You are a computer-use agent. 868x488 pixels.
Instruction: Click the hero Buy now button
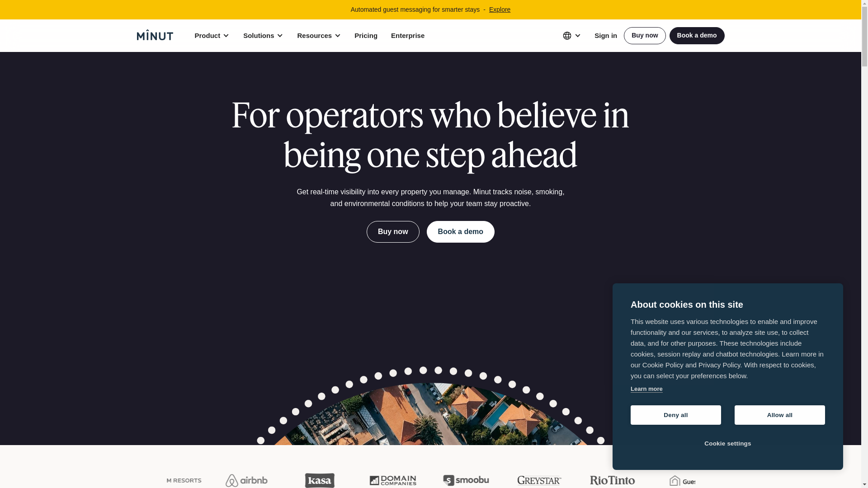pos(393,232)
